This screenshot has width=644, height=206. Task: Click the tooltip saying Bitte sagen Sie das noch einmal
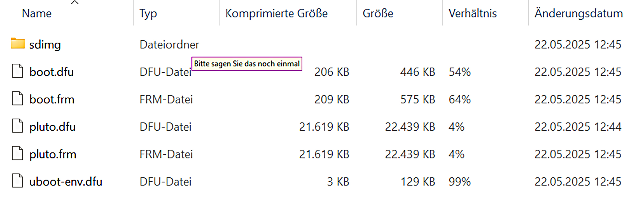coord(247,64)
